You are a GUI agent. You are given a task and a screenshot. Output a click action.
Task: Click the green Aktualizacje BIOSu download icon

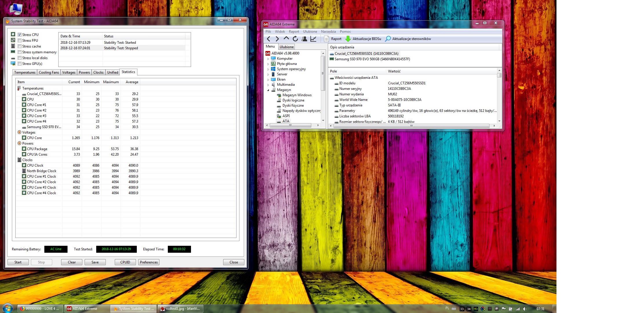point(348,39)
